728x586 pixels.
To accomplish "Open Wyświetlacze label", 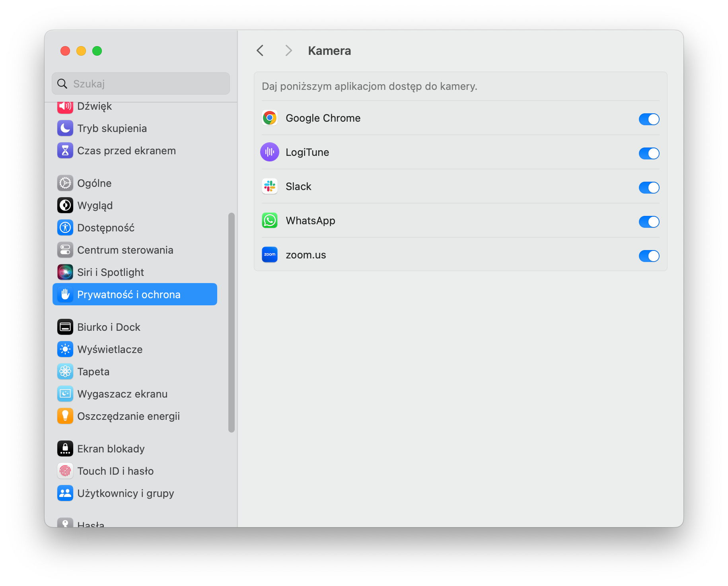I will pyautogui.click(x=110, y=349).
